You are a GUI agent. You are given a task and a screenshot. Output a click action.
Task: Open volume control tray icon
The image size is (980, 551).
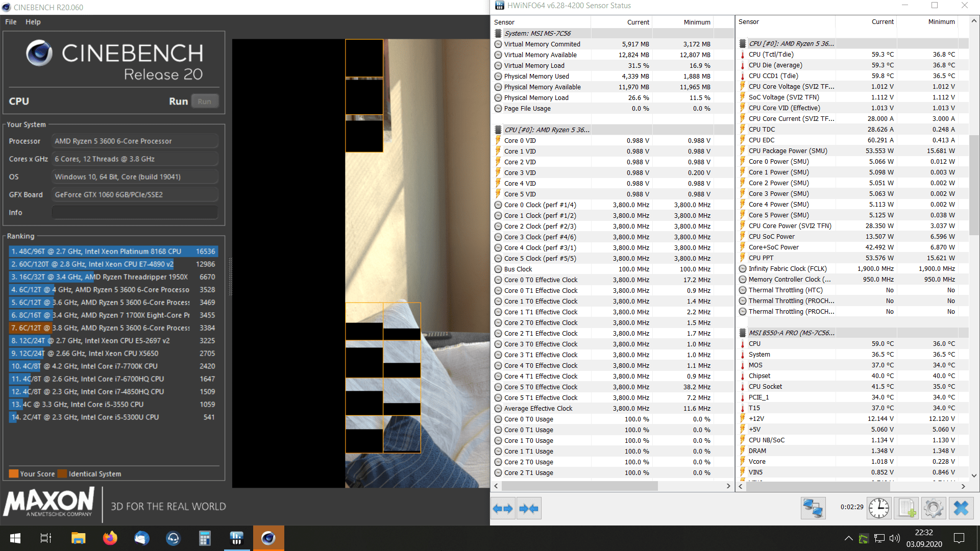(894, 538)
